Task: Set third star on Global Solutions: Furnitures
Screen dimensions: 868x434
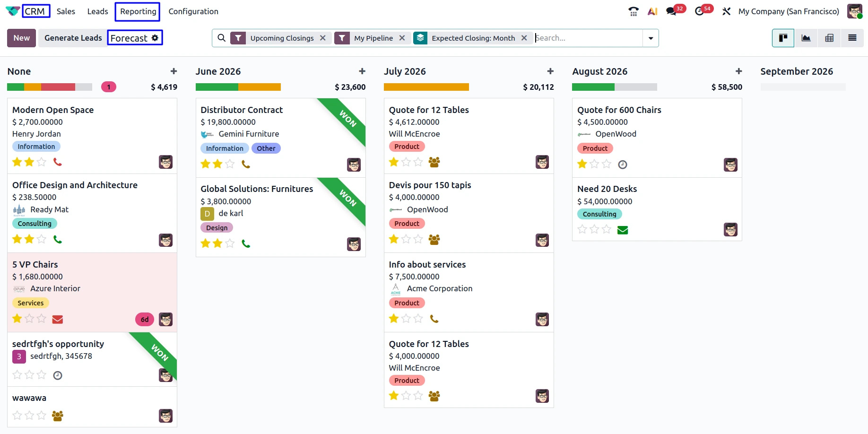Action: (x=230, y=243)
